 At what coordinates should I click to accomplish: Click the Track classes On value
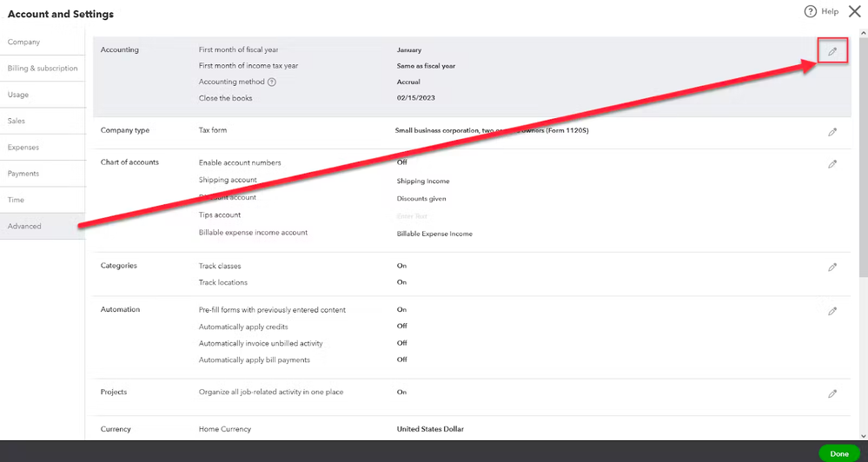point(401,266)
